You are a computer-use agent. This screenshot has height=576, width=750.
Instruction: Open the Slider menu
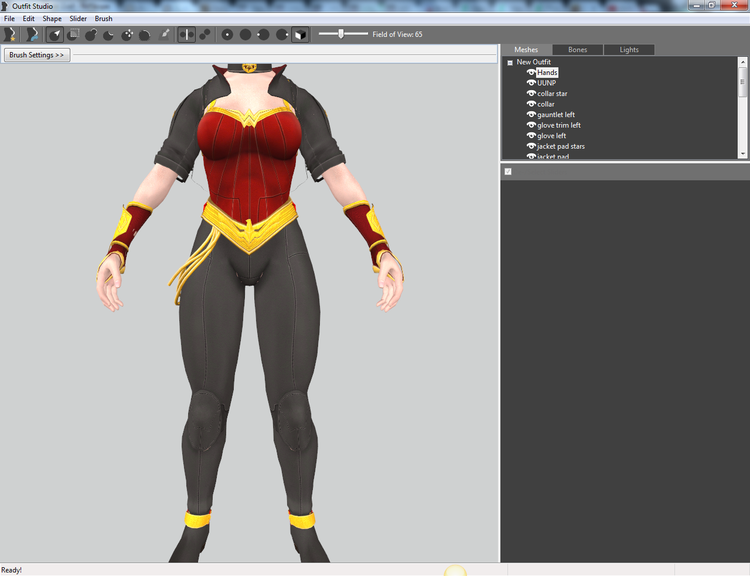click(78, 19)
